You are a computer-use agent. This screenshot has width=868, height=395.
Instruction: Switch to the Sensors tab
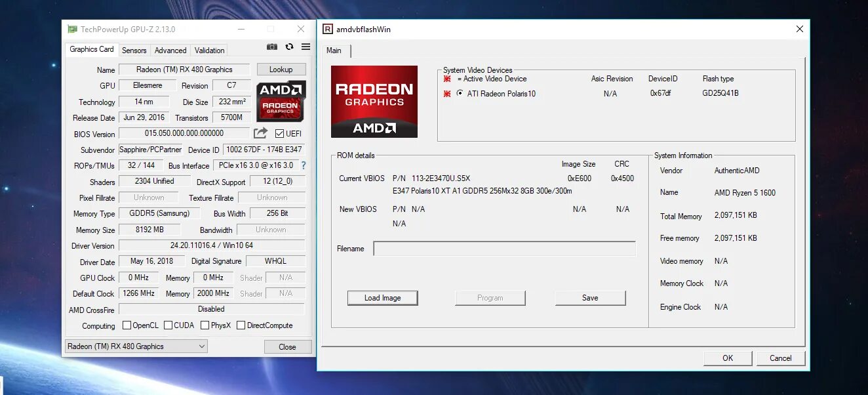pos(134,51)
